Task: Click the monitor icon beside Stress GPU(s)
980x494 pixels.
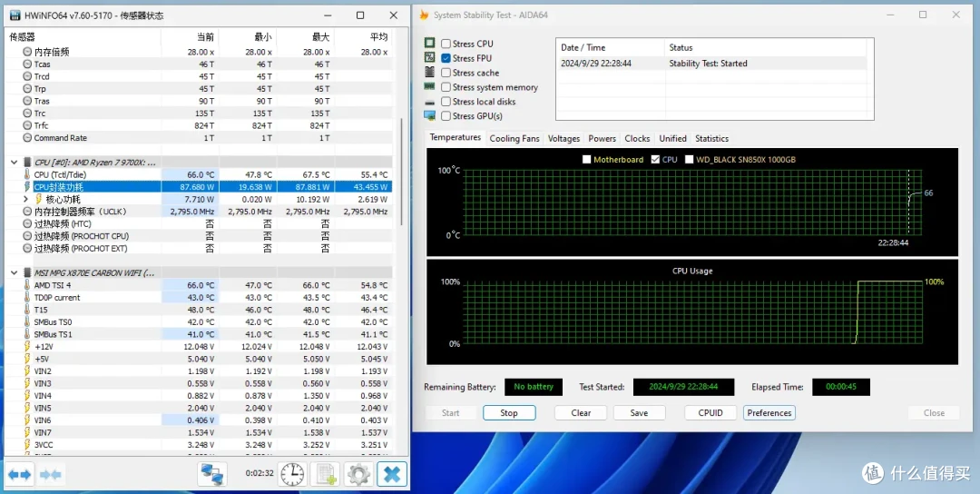Action: click(429, 115)
